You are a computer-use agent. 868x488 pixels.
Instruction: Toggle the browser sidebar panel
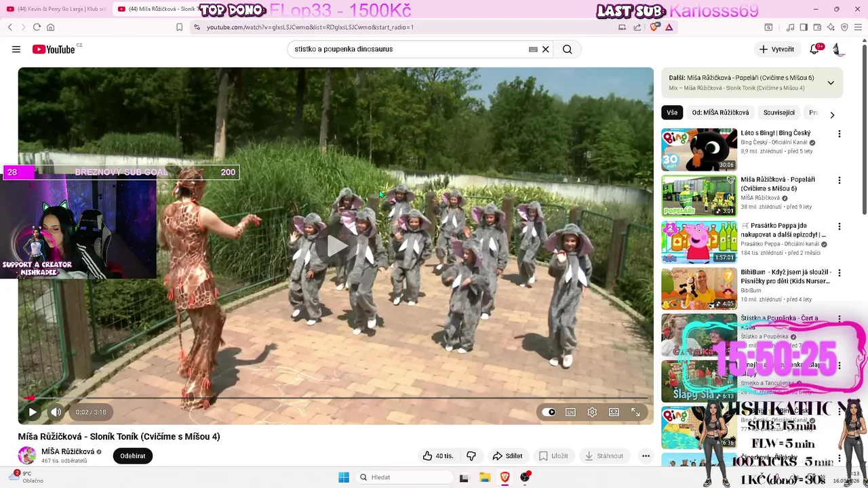click(804, 27)
